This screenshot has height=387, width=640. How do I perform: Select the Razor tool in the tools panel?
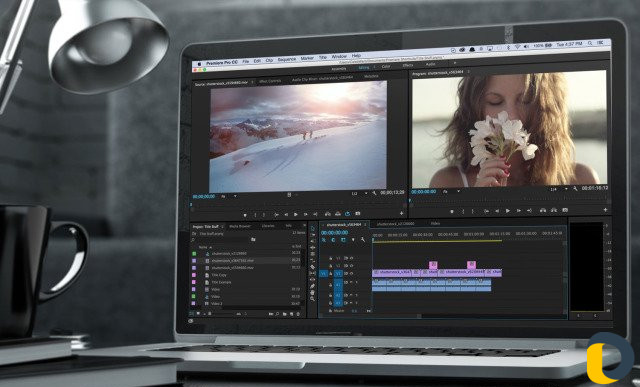[x=313, y=267]
